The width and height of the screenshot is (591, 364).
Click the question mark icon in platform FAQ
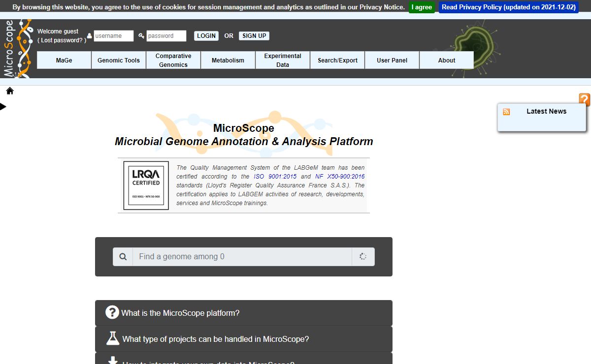click(x=112, y=312)
